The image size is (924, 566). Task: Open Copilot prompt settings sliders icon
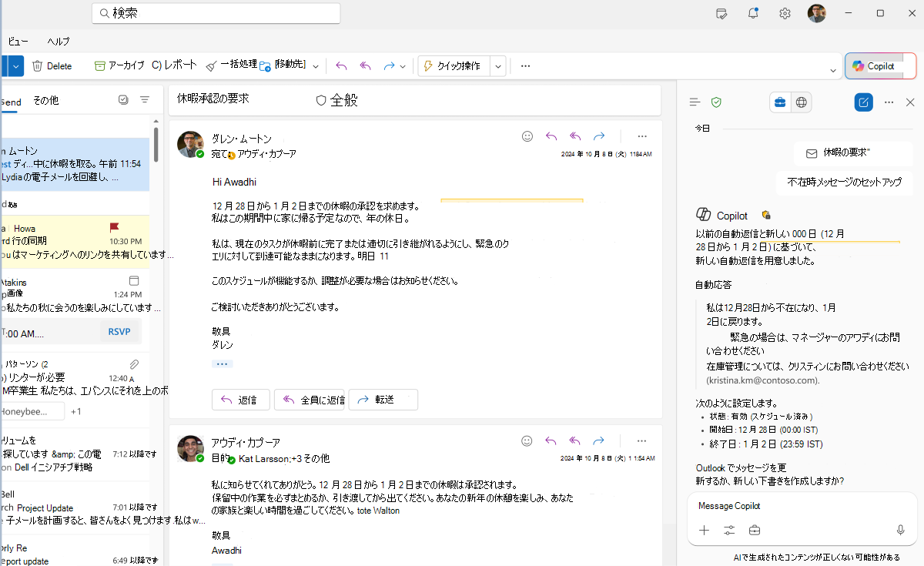coord(729,530)
